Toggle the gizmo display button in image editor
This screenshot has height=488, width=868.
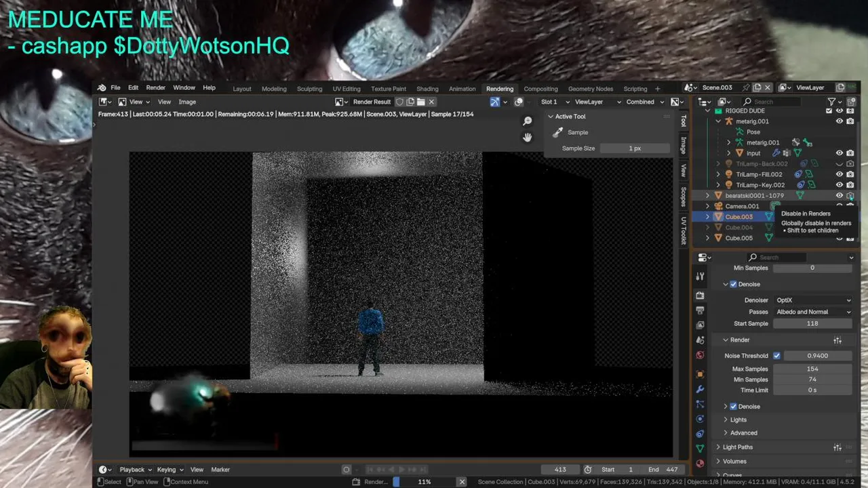click(x=495, y=102)
